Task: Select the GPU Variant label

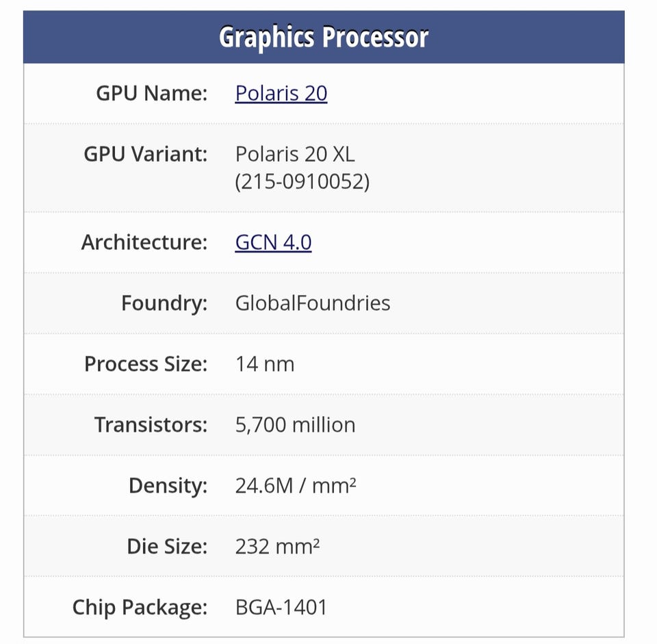Action: [x=145, y=154]
